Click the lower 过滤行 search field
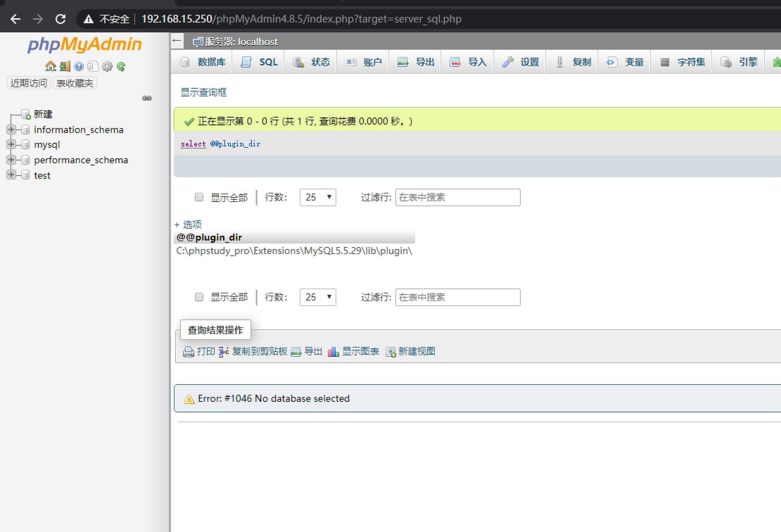Image resolution: width=781 pixels, height=532 pixels. [x=458, y=297]
